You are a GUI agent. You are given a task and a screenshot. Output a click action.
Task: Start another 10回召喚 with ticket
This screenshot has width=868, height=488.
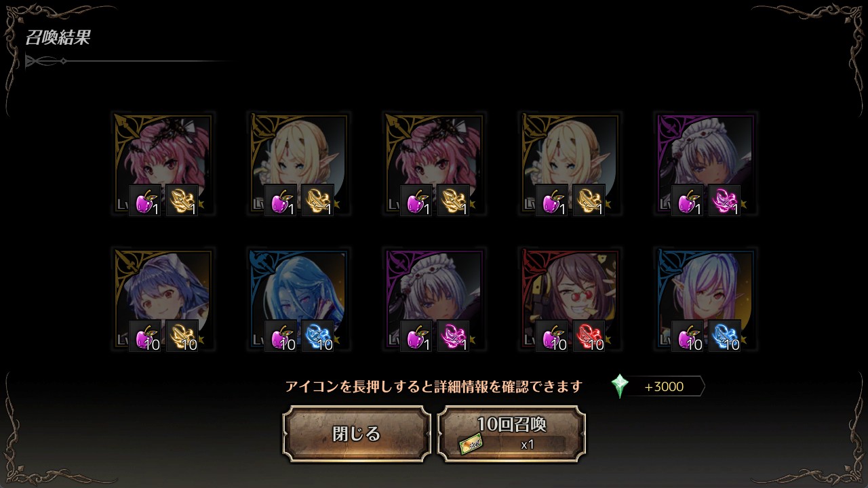click(511, 434)
